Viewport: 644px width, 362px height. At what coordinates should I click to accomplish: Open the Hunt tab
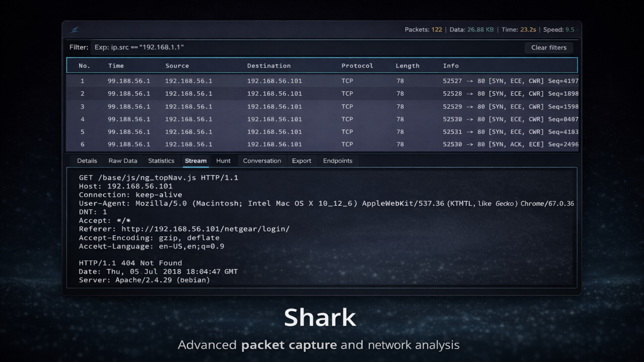click(x=223, y=161)
